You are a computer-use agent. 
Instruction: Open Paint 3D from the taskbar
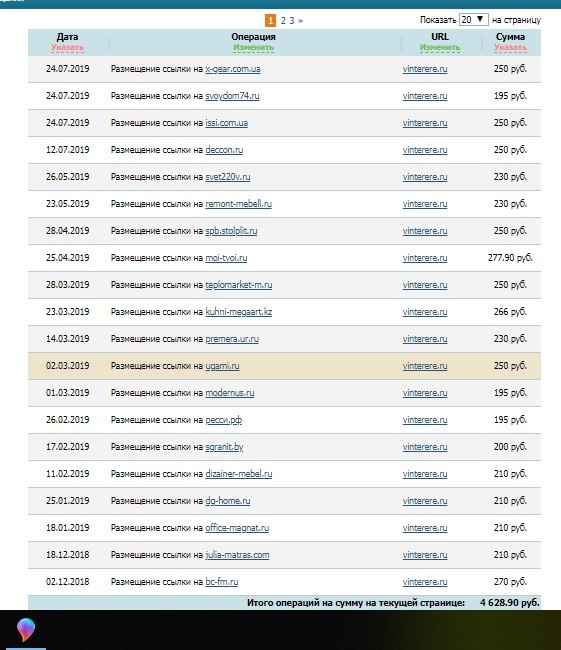click(x=26, y=630)
